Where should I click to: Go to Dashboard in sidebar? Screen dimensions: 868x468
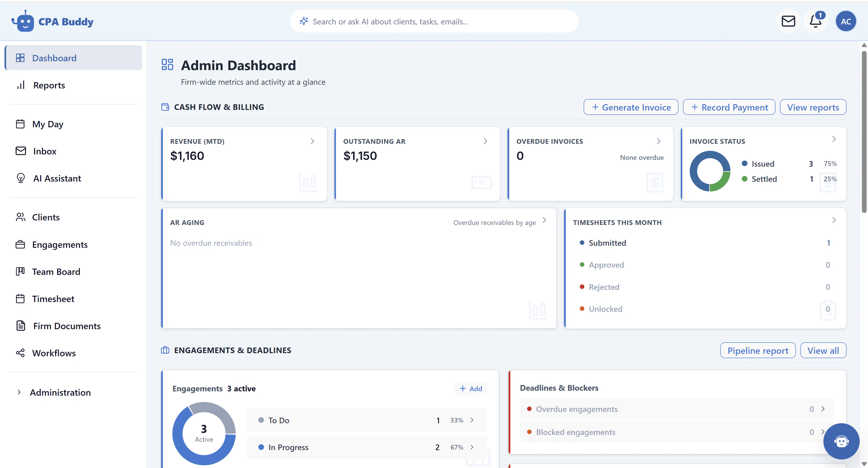coord(74,58)
